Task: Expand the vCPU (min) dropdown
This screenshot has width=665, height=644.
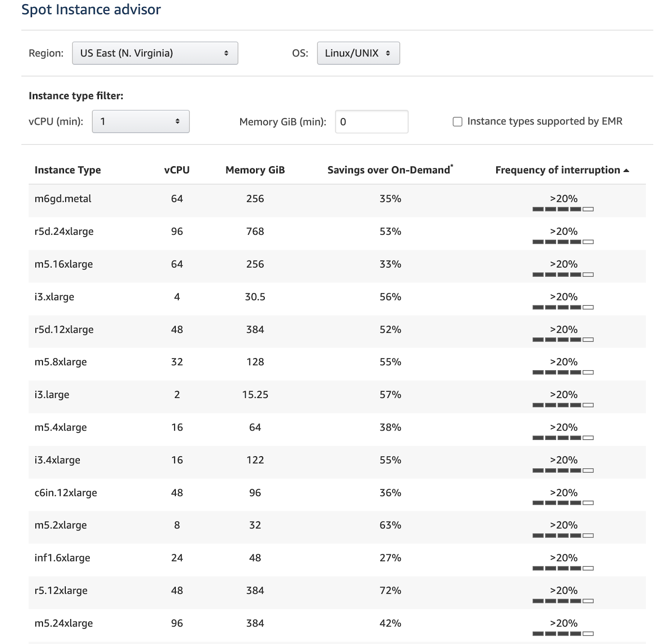Action: click(x=140, y=122)
